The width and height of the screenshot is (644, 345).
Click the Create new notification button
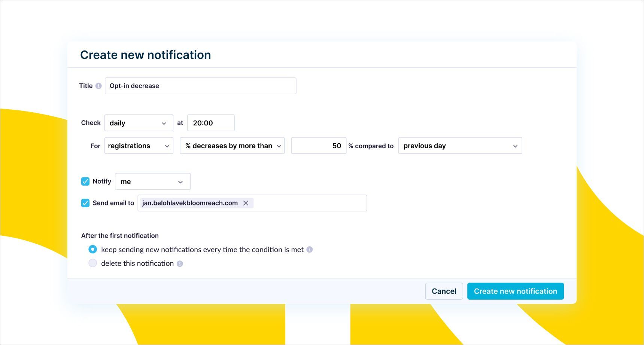[516, 291]
